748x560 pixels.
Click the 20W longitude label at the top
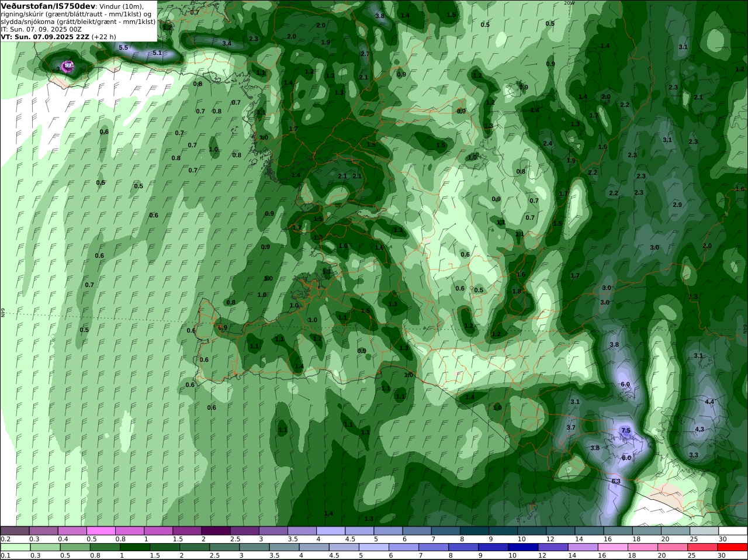[569, 3]
